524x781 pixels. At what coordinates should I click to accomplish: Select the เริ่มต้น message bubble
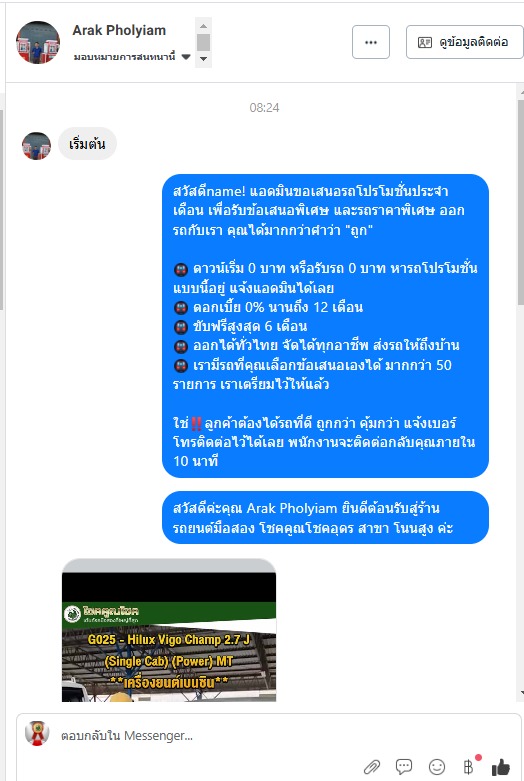pos(87,144)
